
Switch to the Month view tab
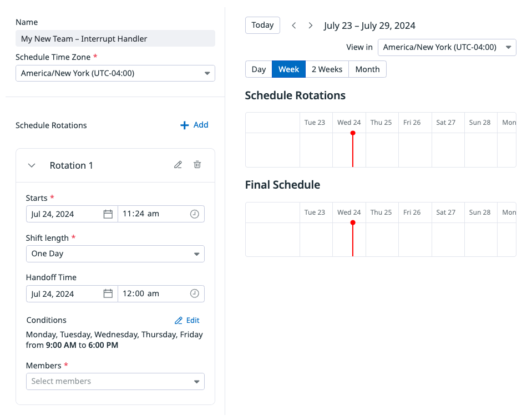367,69
